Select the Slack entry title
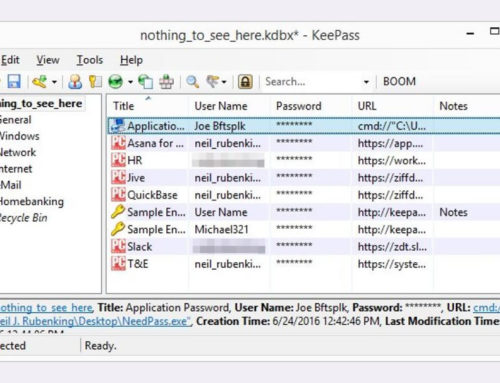 coord(140,247)
